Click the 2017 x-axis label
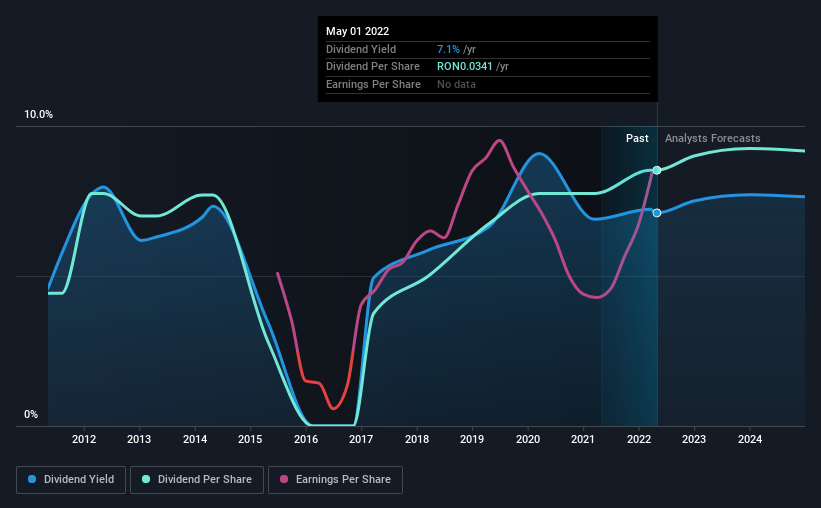 tap(361, 439)
